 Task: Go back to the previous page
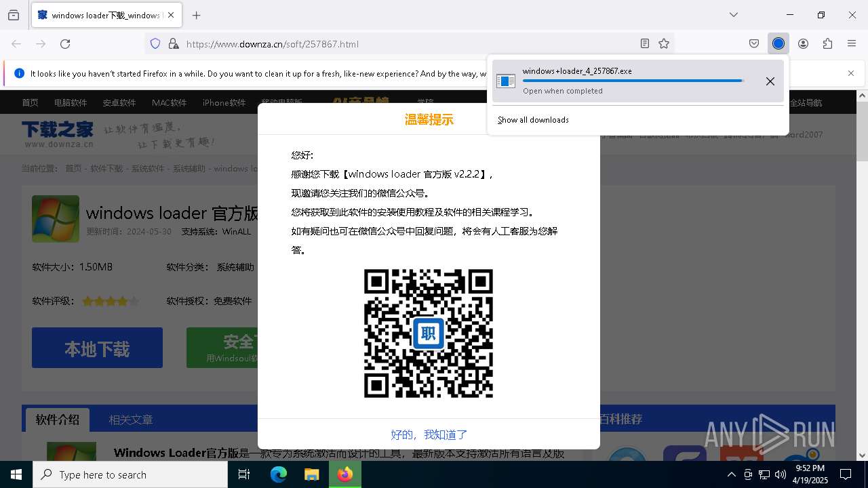(16, 43)
